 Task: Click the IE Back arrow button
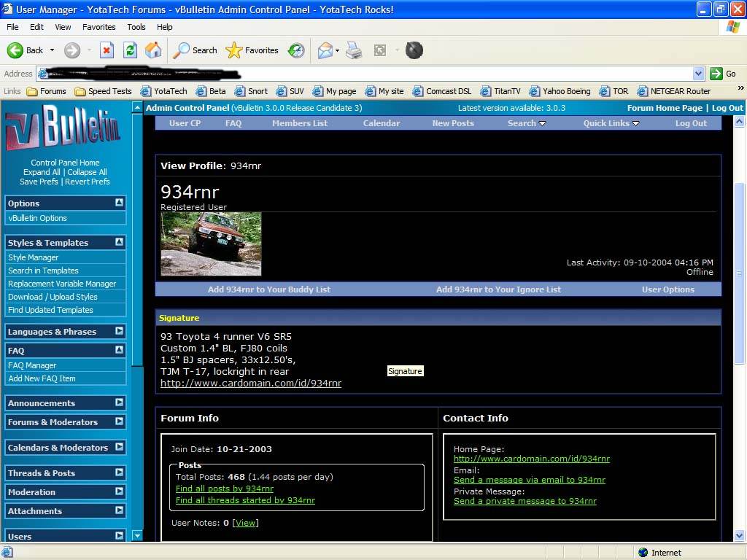25,50
